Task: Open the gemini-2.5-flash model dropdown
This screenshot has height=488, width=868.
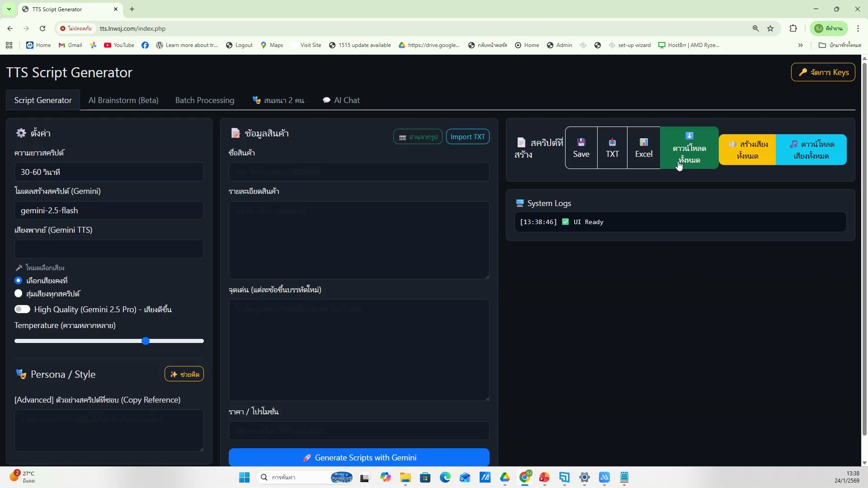Action: tap(109, 211)
